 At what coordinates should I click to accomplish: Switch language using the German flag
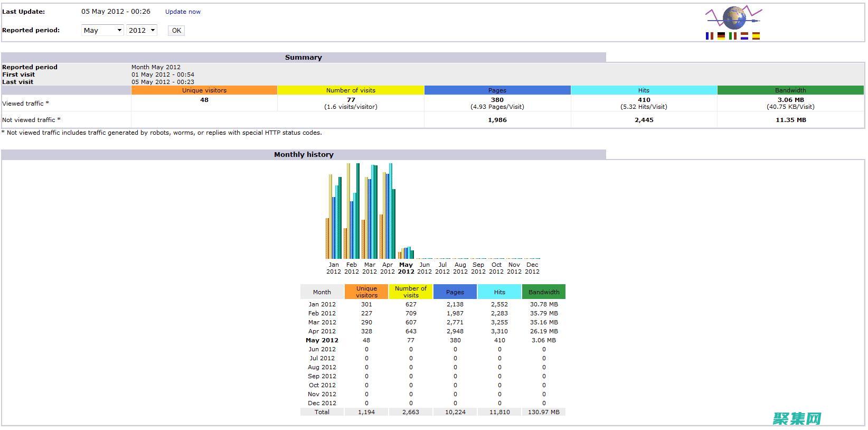721,36
